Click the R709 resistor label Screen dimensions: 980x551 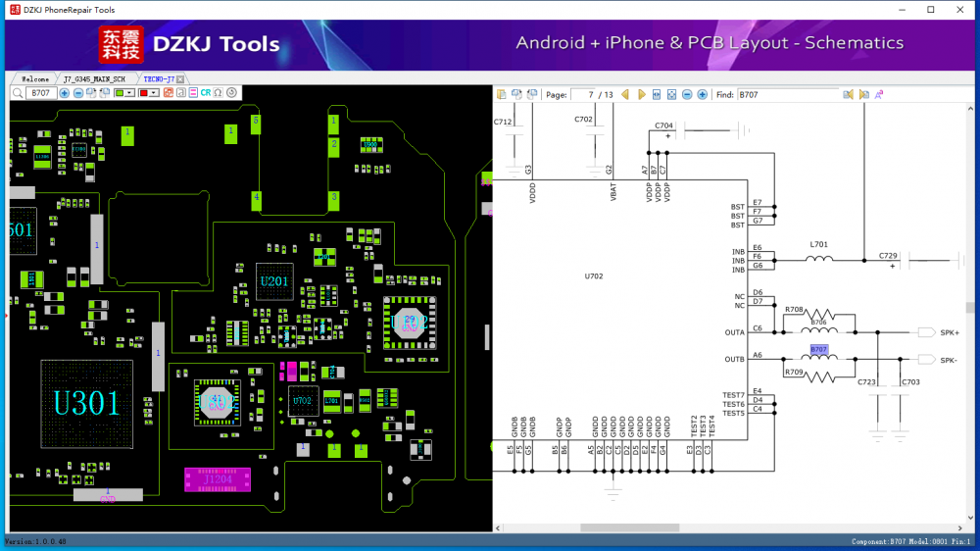coord(794,373)
